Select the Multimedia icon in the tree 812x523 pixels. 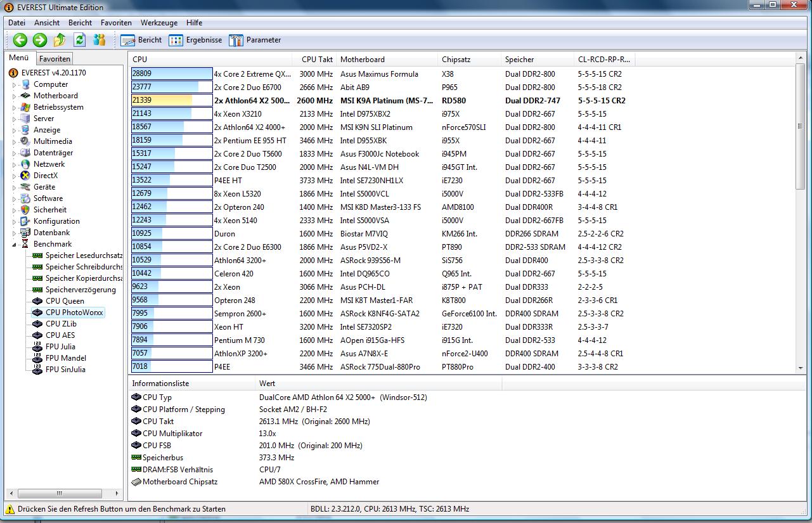click(x=25, y=141)
